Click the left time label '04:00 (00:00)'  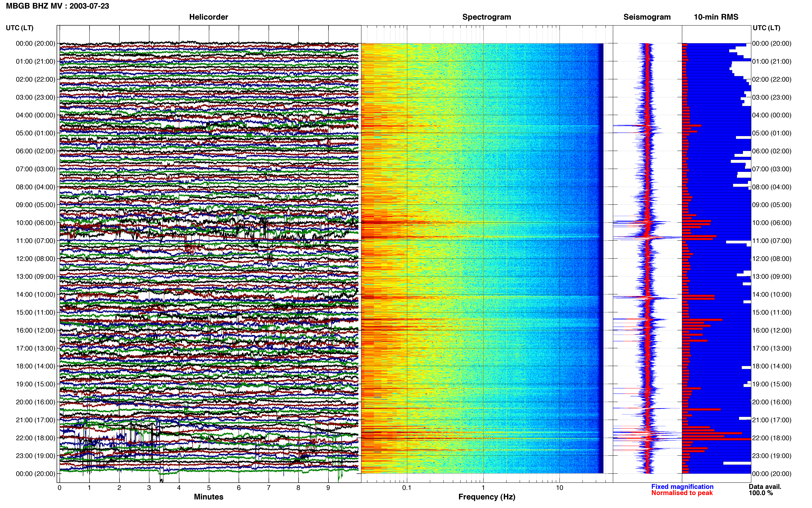36,115
